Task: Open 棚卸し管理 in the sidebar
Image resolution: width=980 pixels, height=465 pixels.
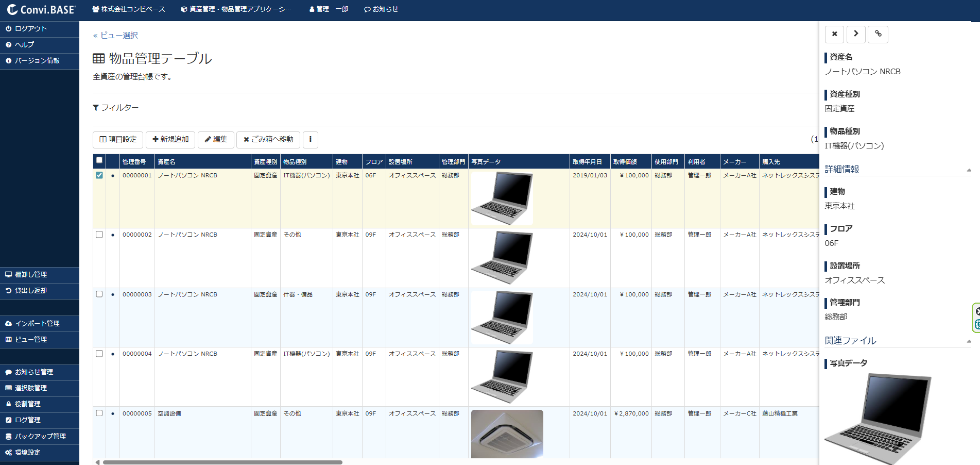Action: (31, 275)
